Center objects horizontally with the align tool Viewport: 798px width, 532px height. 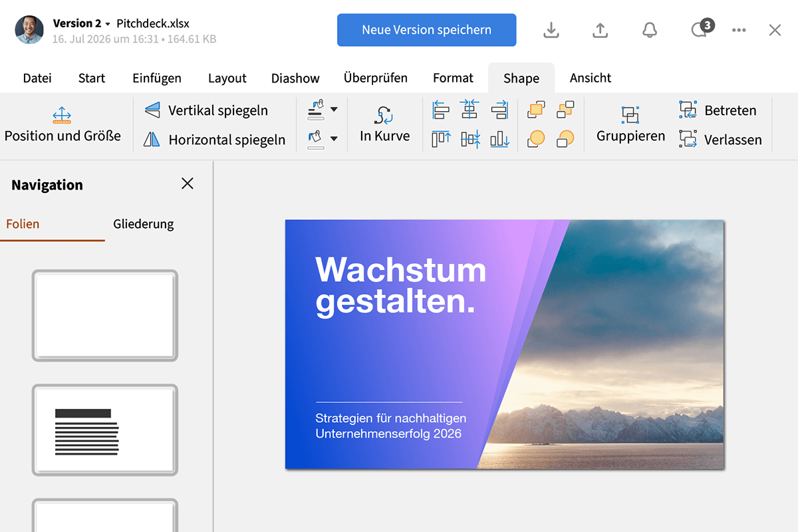point(470,110)
